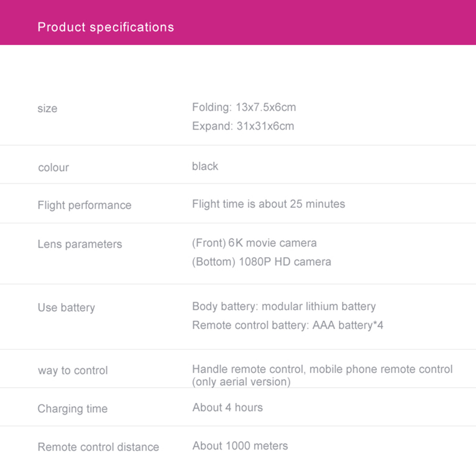Select the Charging time label

73,409
